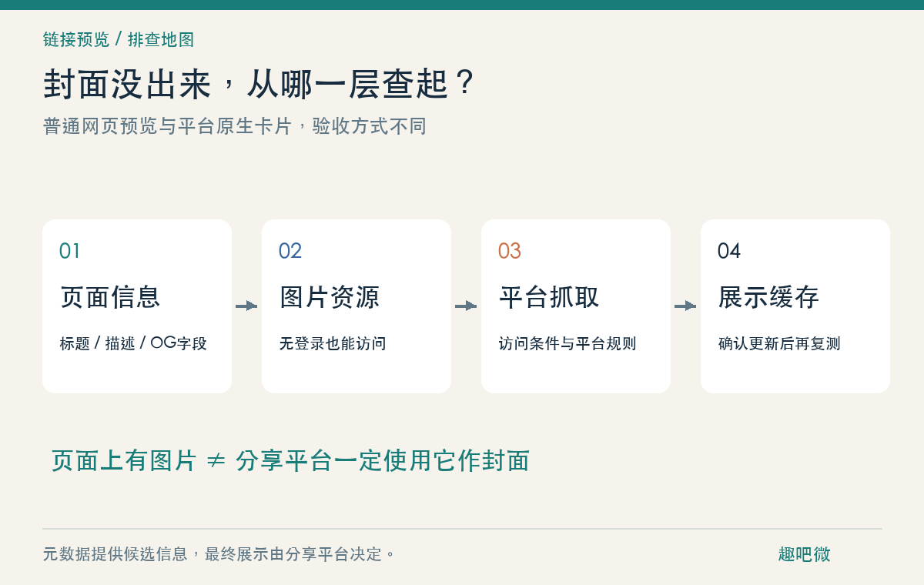Click the statement "页面上有图片 ≠ 分享平台一定使用它作封面"
The height and width of the screenshot is (585, 924).
click(290, 460)
